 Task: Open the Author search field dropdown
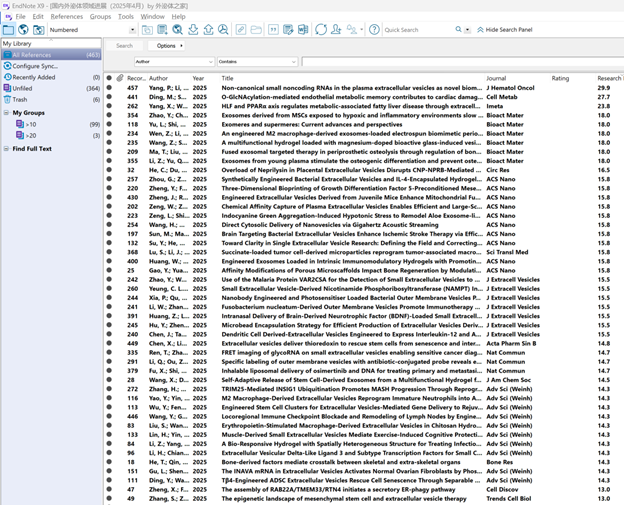pyautogui.click(x=174, y=62)
